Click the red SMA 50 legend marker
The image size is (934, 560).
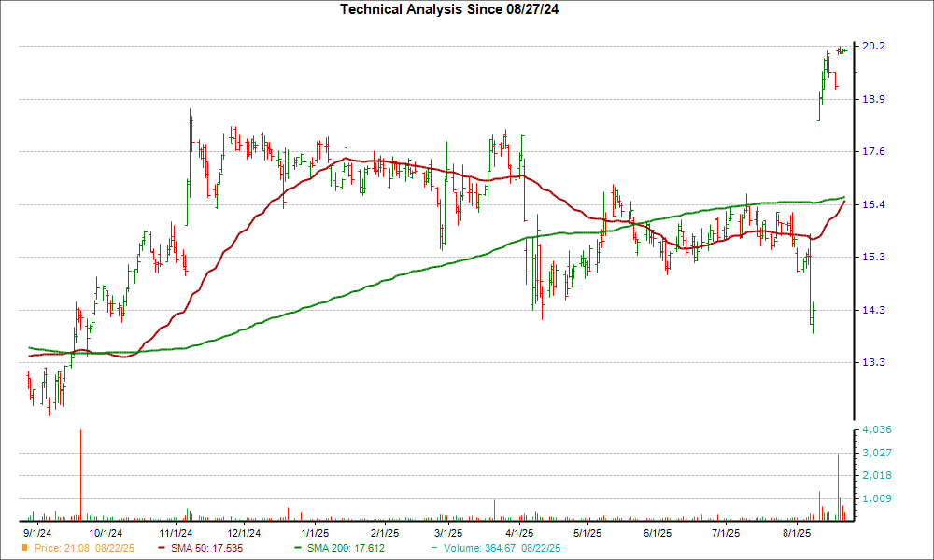162,547
